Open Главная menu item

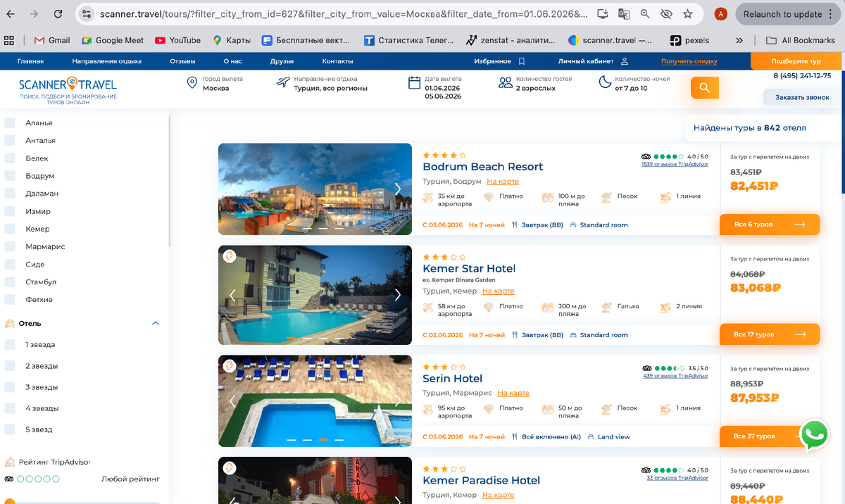pos(30,61)
